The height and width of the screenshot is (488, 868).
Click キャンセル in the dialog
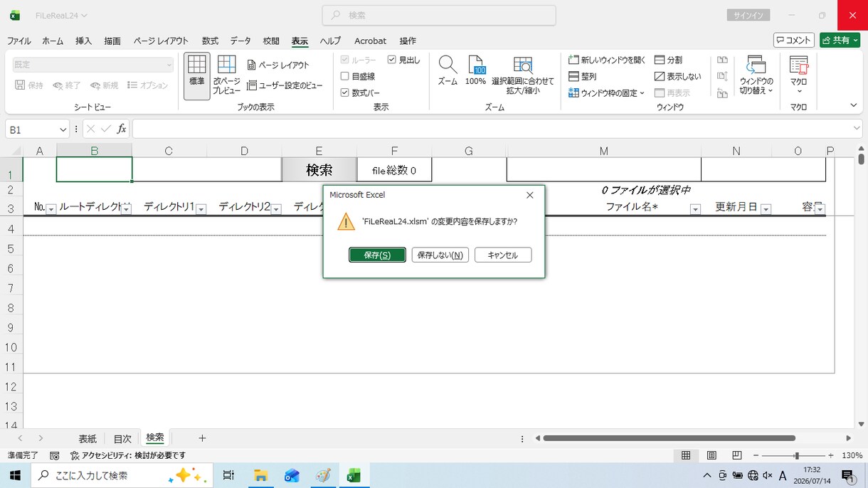(x=503, y=255)
